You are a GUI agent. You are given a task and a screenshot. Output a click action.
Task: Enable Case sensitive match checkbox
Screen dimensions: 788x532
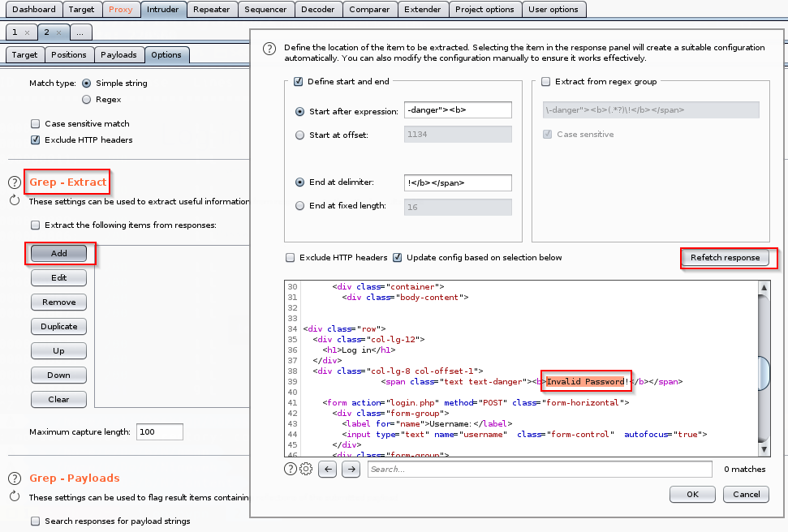[35, 124]
